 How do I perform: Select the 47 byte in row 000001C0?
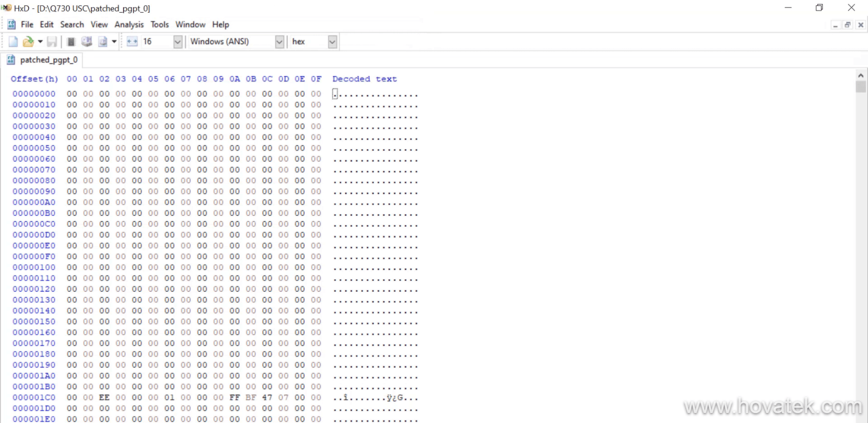tap(267, 398)
